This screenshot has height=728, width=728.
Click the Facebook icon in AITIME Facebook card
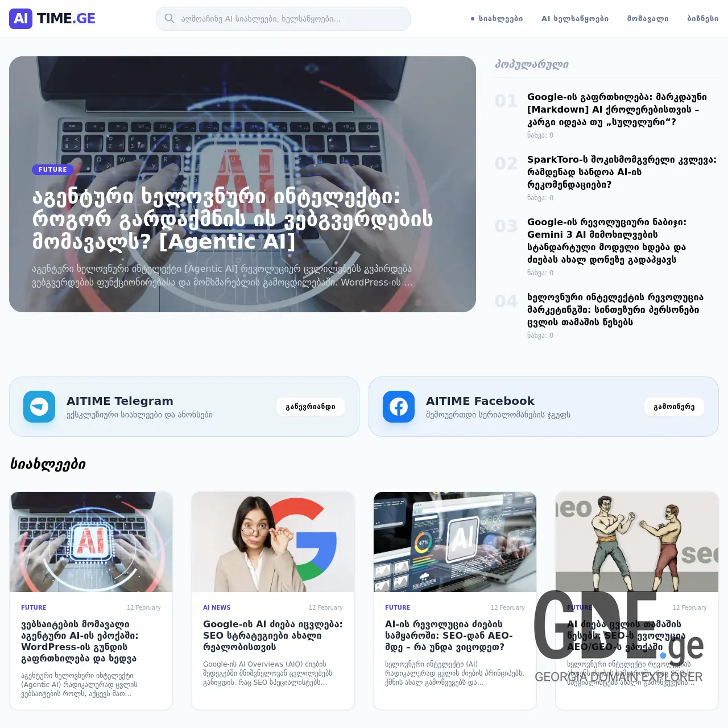tap(398, 406)
